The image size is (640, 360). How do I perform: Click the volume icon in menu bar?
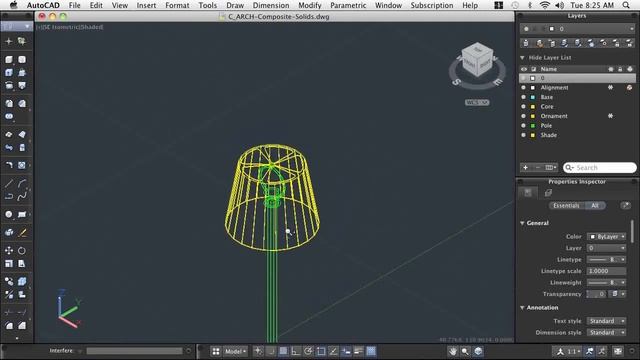[560, 5]
